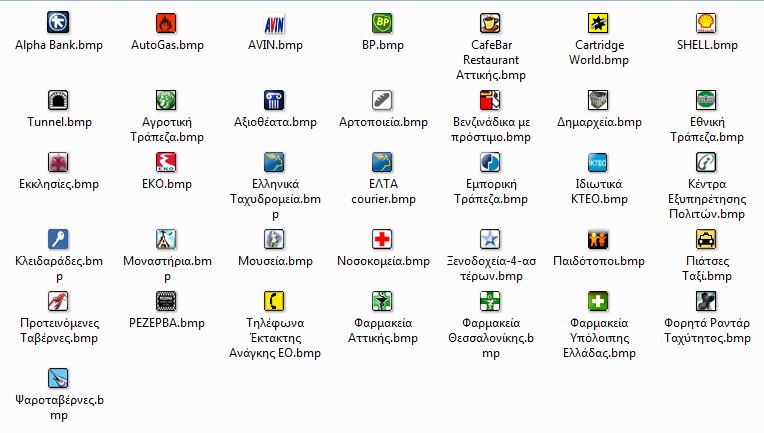Viewport: 764px width, 433px height.
Task: Select the Alpha Bank.bmp file icon
Action: point(58,22)
